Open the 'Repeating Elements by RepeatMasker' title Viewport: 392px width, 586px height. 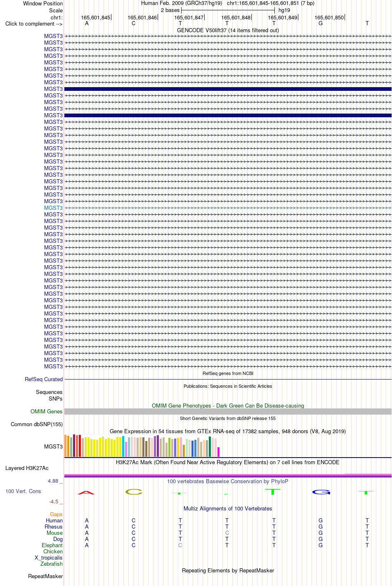[228, 570]
